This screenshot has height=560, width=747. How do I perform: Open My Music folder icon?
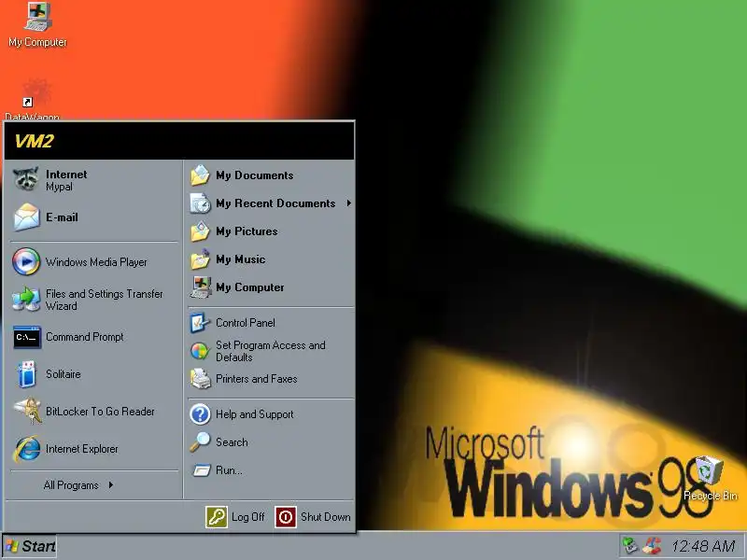200,259
